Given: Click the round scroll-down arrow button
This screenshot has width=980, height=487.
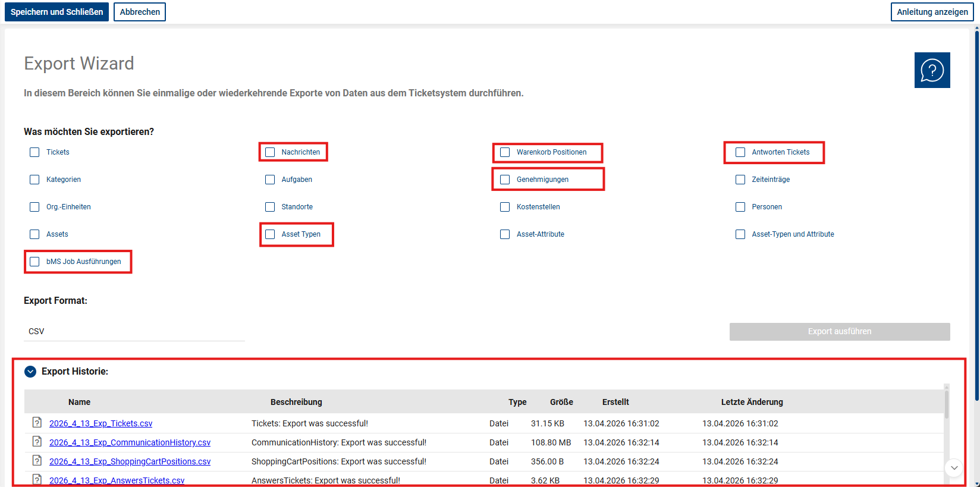Looking at the screenshot, I should tap(954, 467).
